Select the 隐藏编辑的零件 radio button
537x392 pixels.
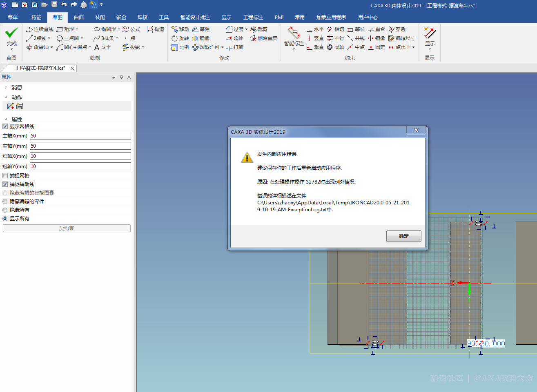click(5, 202)
